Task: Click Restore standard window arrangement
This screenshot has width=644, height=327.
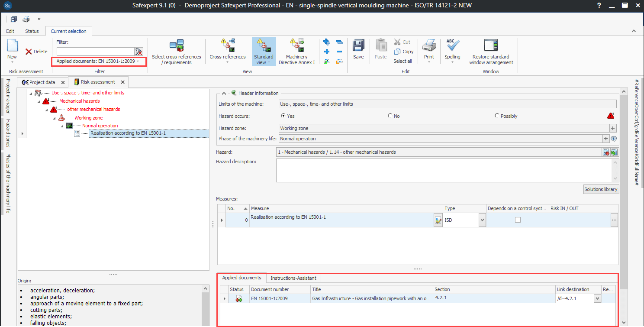Action: pos(491,46)
